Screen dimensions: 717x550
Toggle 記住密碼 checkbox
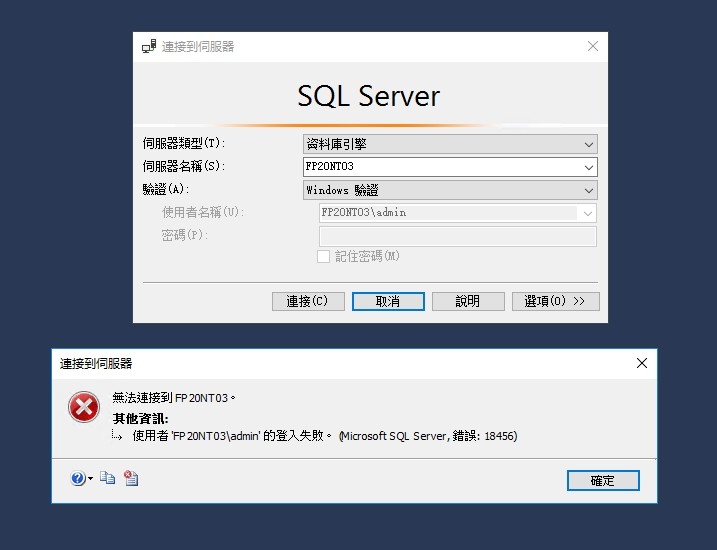click(323, 256)
